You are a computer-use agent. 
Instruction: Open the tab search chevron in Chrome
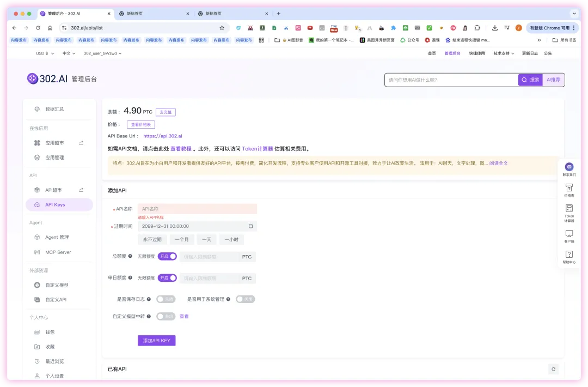(x=574, y=14)
